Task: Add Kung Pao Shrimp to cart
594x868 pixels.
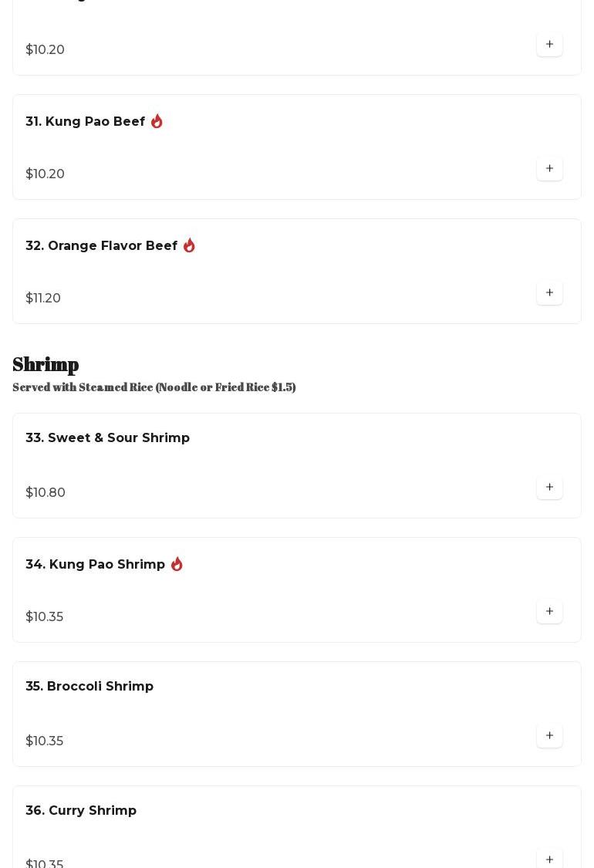Action: 549,612
